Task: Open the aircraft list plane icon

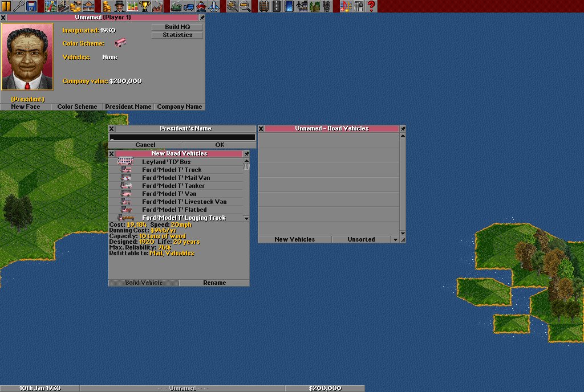Action: tap(214, 6)
